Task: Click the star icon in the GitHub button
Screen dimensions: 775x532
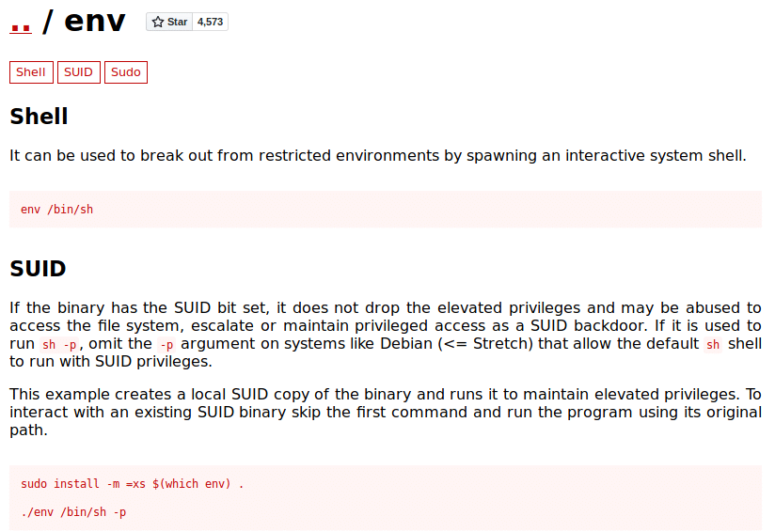Action: tap(158, 22)
